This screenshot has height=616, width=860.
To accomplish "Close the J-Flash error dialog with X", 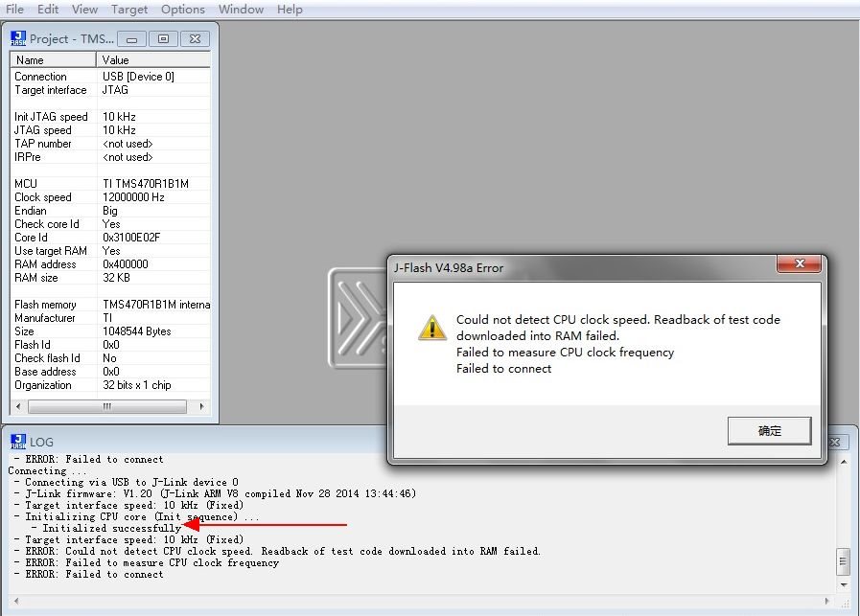I will [x=800, y=263].
